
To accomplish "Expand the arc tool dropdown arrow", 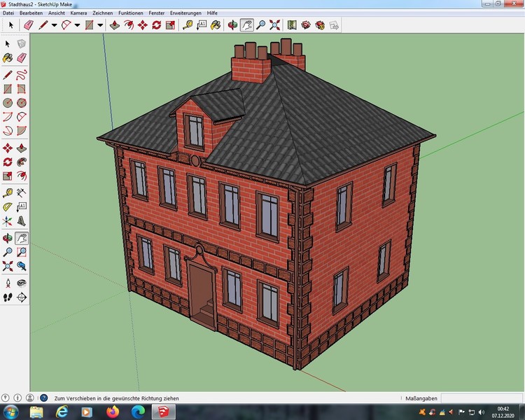I will point(77,25).
